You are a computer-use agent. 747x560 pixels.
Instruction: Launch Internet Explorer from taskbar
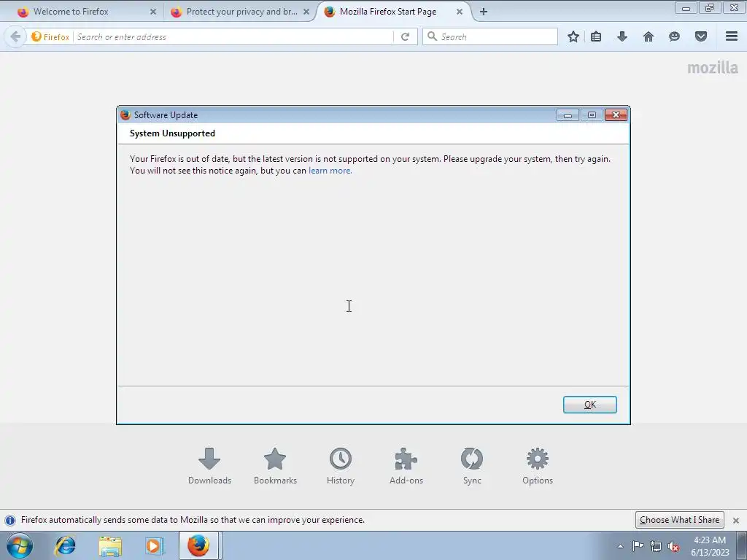point(65,545)
